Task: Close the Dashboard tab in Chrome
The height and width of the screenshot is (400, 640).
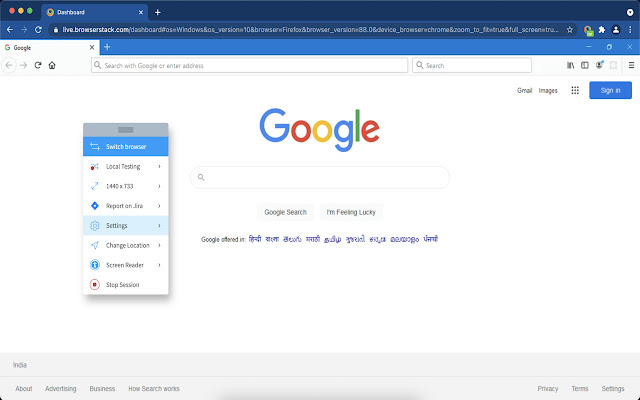Action: 141,12
